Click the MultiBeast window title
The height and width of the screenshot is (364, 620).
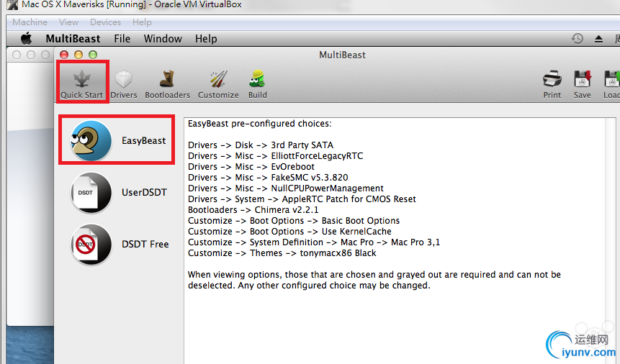pyautogui.click(x=343, y=55)
